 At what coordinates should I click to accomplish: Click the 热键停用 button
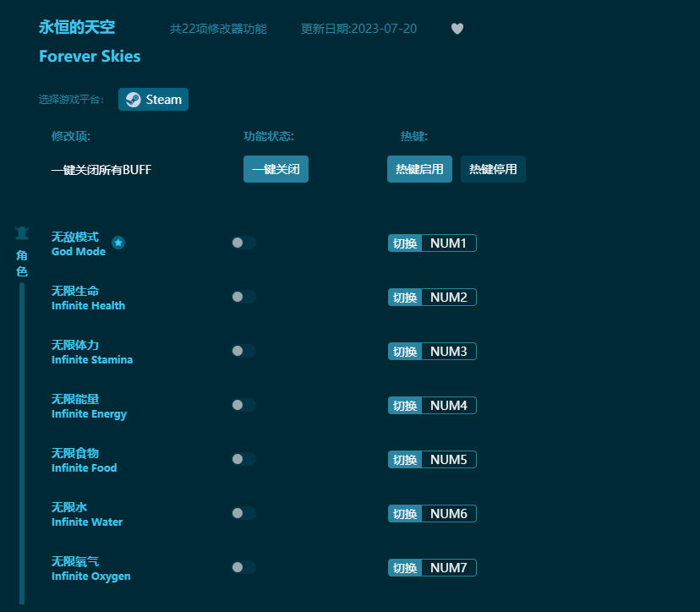pos(493,169)
